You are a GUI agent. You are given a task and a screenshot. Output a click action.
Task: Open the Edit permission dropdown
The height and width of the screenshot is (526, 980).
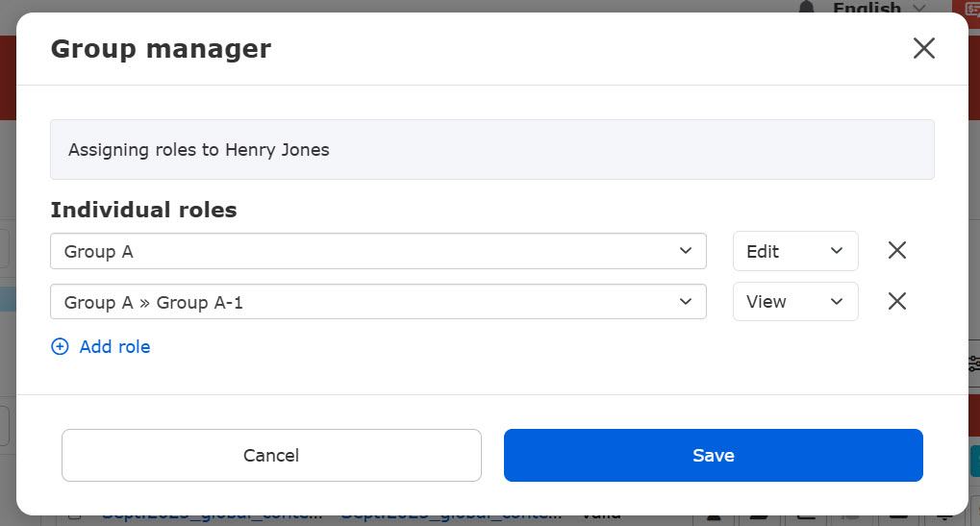794,251
